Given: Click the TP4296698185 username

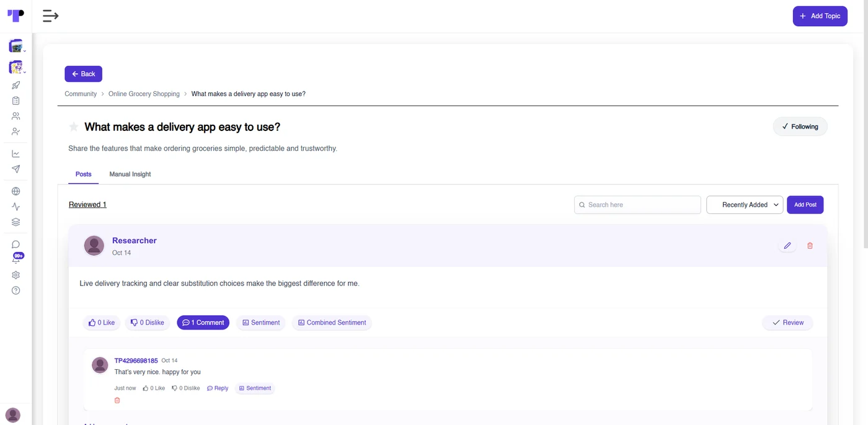Looking at the screenshot, I should 136,360.
